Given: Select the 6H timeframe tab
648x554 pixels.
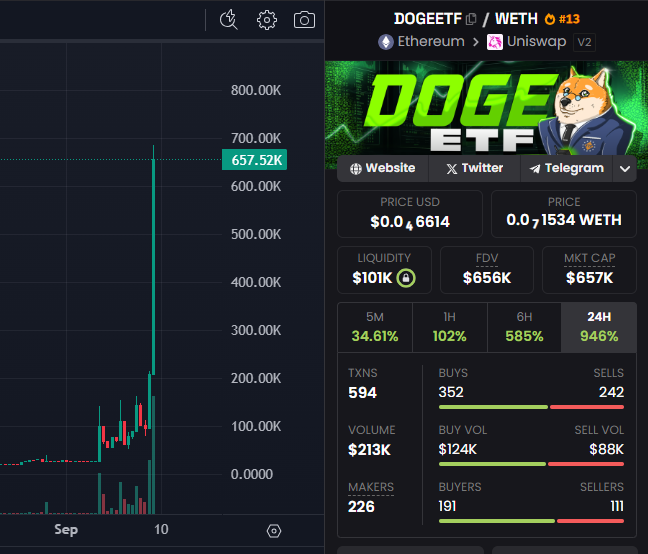Looking at the screenshot, I should click(x=524, y=327).
